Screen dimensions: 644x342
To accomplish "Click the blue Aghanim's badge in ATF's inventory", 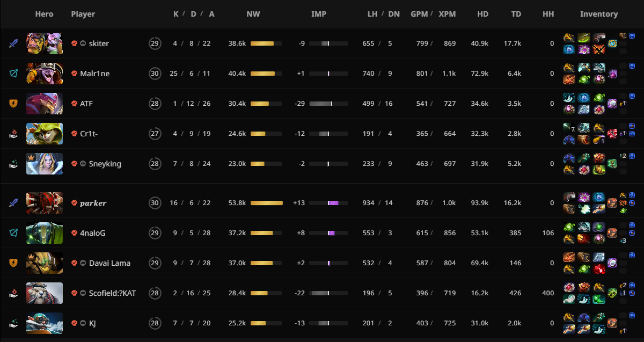I will [632, 95].
